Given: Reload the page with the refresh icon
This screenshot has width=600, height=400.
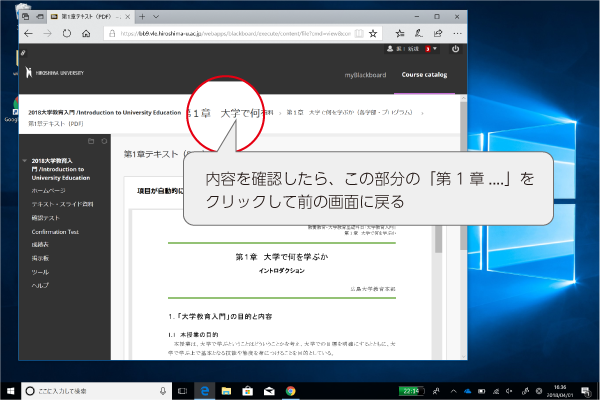Looking at the screenshot, I should point(67,34).
